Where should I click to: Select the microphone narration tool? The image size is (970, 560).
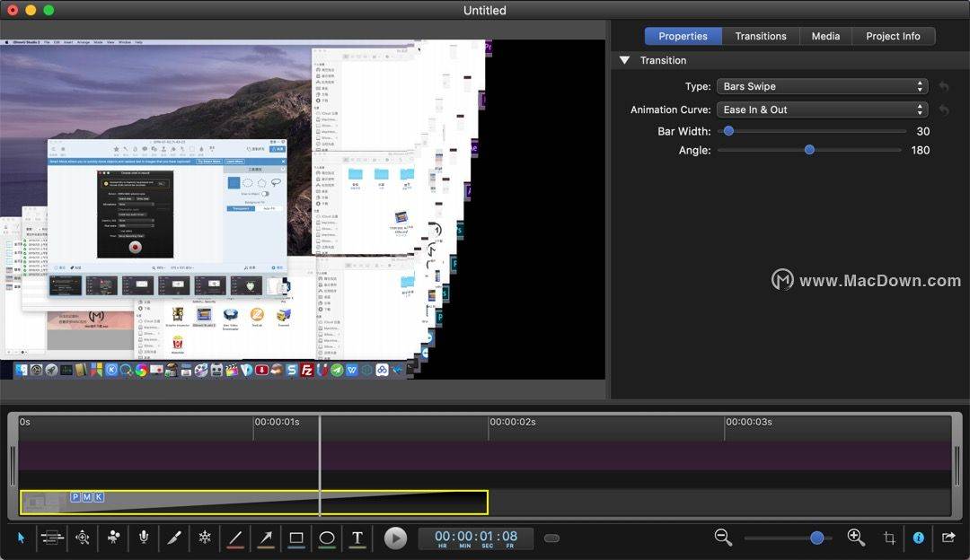tap(144, 538)
